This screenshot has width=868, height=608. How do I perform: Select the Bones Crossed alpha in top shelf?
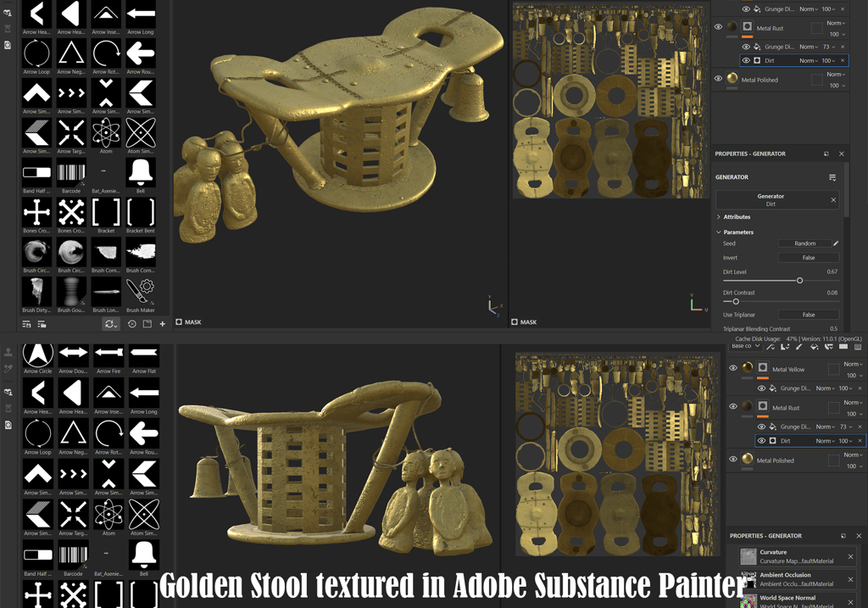point(71,212)
